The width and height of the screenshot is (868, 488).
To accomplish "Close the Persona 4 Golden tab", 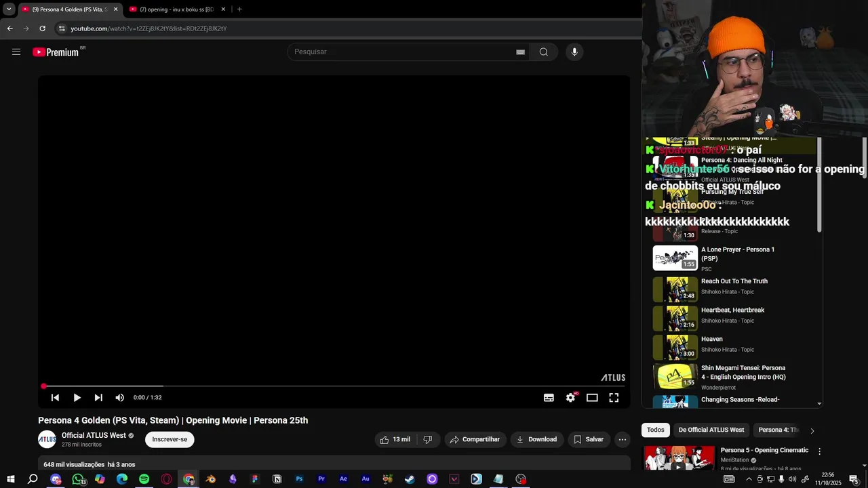I will [x=115, y=9].
